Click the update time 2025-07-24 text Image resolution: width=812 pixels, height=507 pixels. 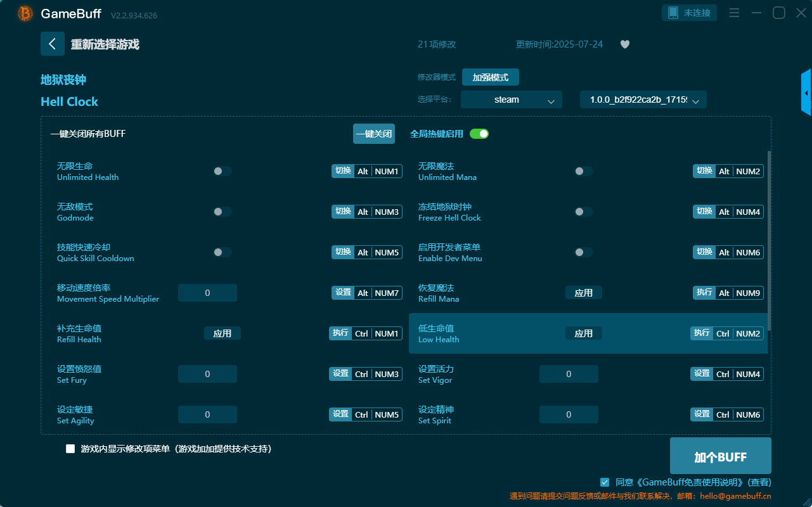[560, 44]
